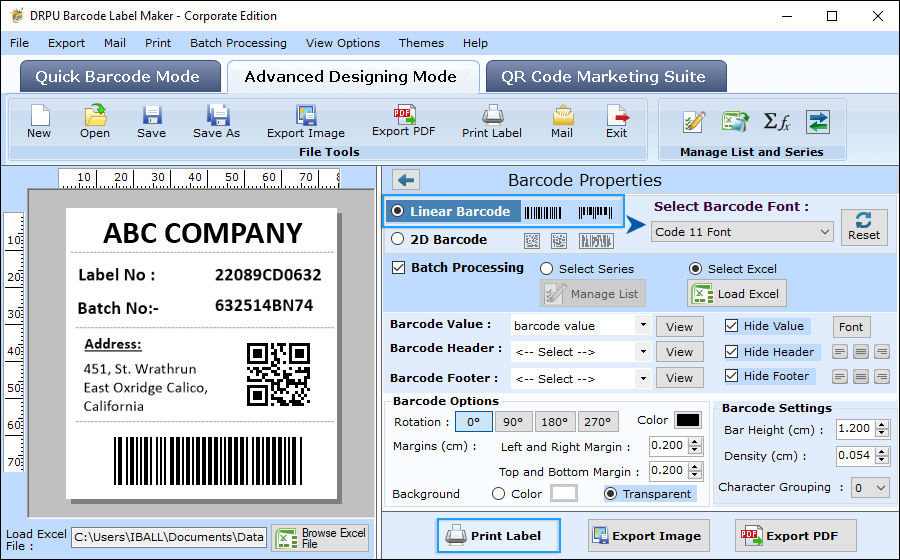Open the black barcode Color swatch
The image size is (900, 560).
(688, 420)
